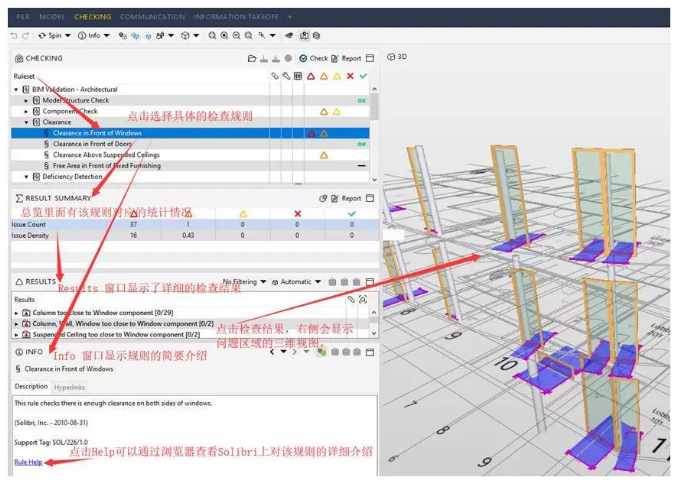Click the green checkmark accepted filter icon
680x486 pixels.
tap(363, 76)
